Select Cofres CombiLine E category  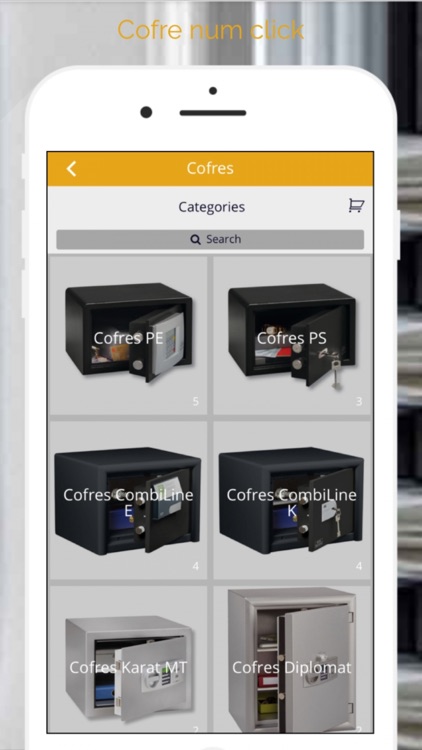(x=128, y=500)
